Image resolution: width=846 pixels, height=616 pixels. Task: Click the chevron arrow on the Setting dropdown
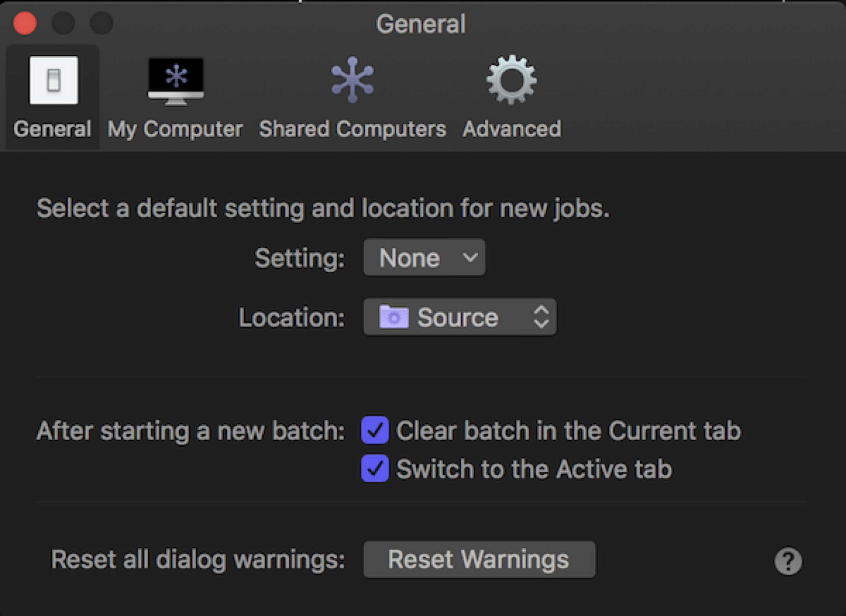click(x=470, y=257)
